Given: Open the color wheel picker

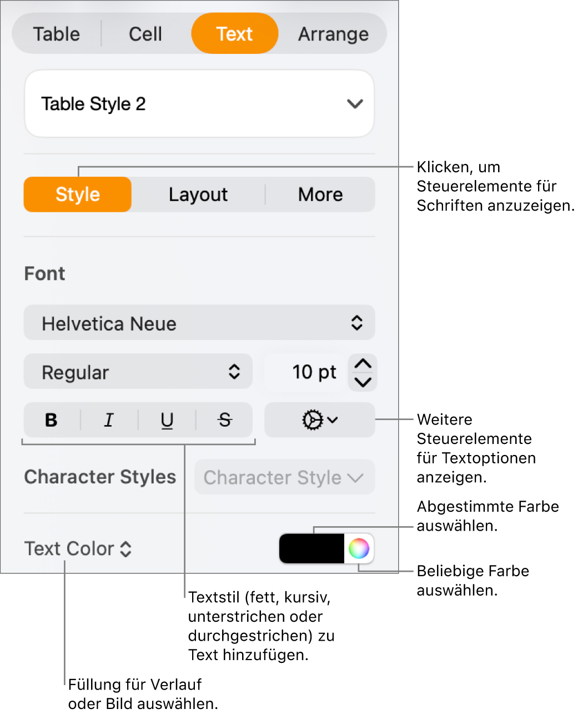Looking at the screenshot, I should tap(360, 549).
